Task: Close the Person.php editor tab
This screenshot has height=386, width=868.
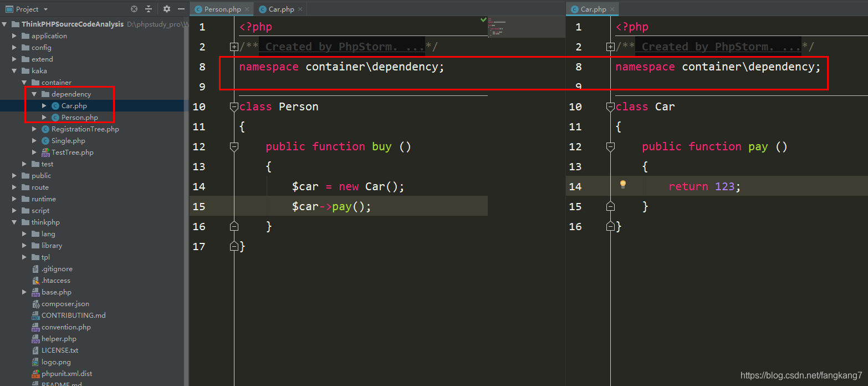Action: click(248, 9)
